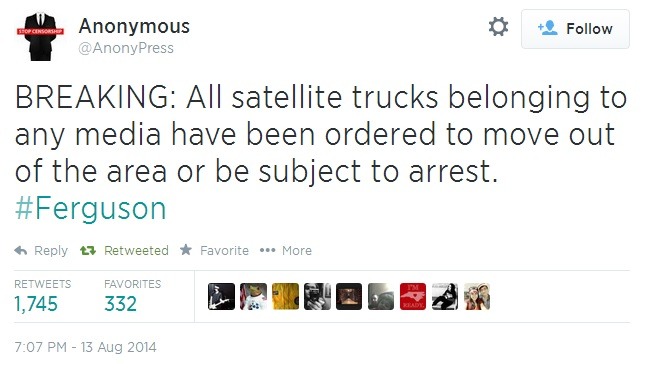Select the Reply text label
The image size is (645, 370).
(x=51, y=251)
